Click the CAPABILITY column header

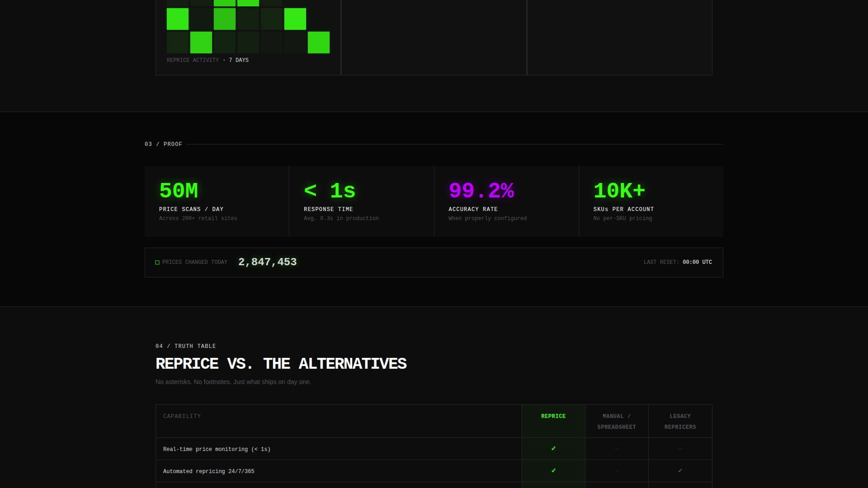[x=182, y=416]
